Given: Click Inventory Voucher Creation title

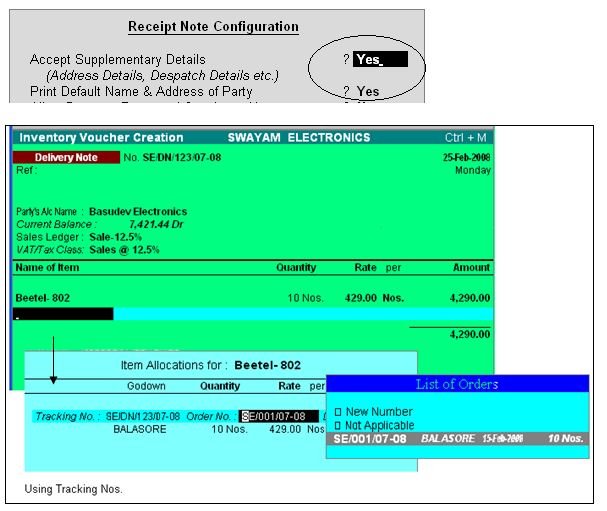Looking at the screenshot, I should pos(101,137).
